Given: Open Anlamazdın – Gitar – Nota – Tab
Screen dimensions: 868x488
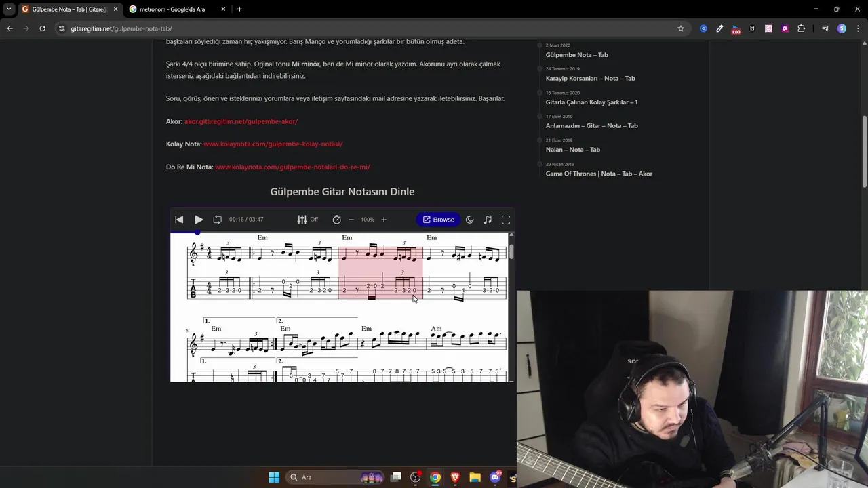Looking at the screenshot, I should [x=592, y=125].
